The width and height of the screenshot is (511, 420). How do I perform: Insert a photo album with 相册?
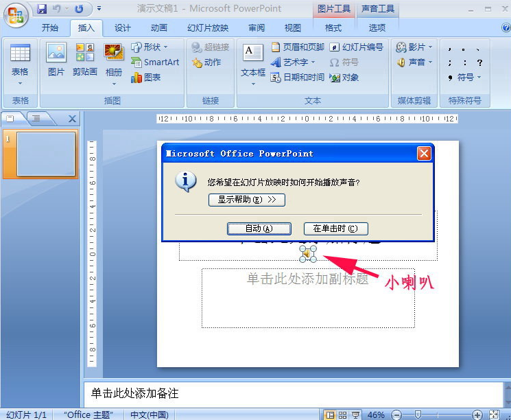coord(114,60)
